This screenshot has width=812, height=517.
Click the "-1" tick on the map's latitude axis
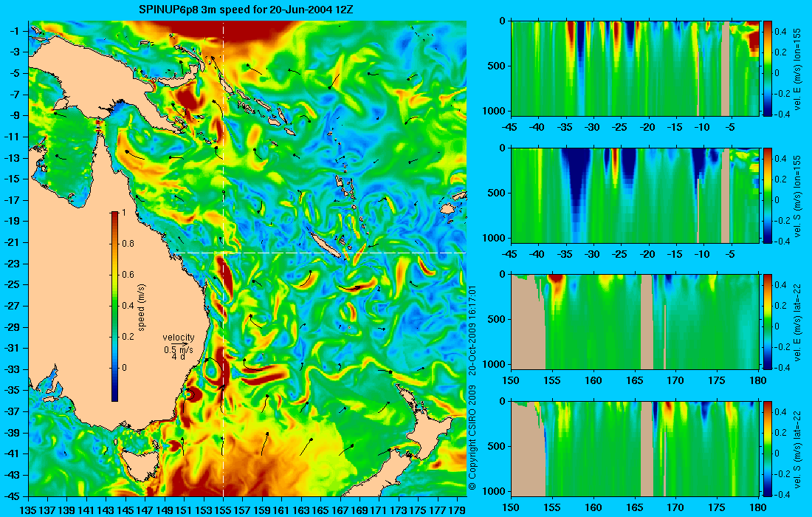point(16,31)
